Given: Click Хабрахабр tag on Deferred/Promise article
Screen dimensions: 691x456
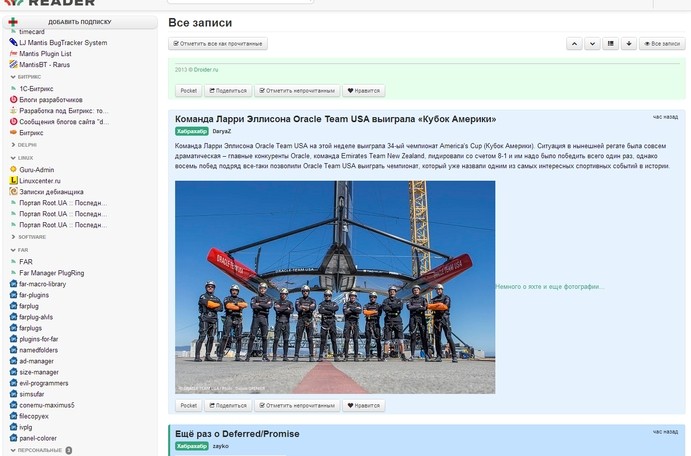Looking at the screenshot, I should pos(192,446).
